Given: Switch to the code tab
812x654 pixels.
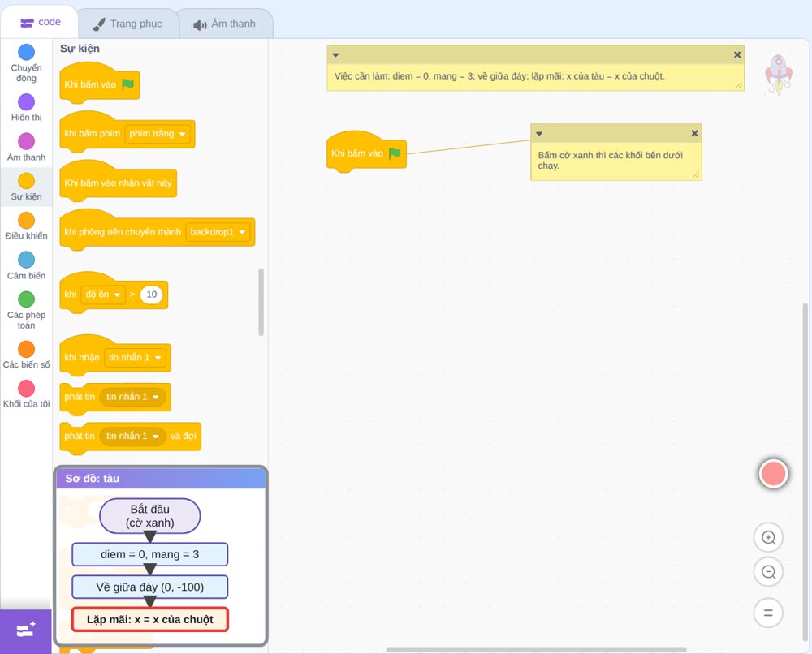Looking at the screenshot, I should (x=40, y=22).
